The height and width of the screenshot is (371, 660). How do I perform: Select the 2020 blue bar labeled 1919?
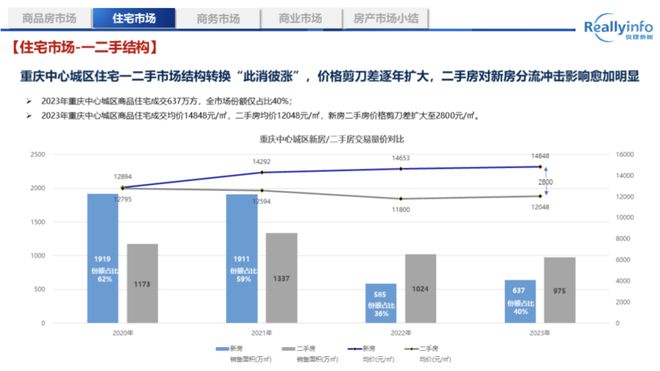tap(103, 259)
